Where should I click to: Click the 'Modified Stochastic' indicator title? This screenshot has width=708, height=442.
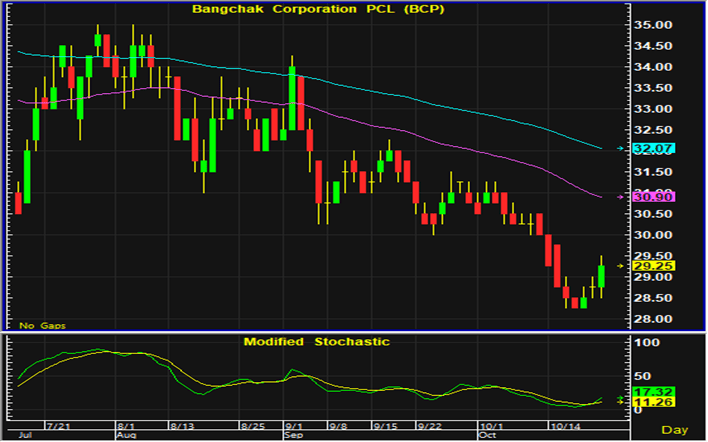(x=317, y=341)
